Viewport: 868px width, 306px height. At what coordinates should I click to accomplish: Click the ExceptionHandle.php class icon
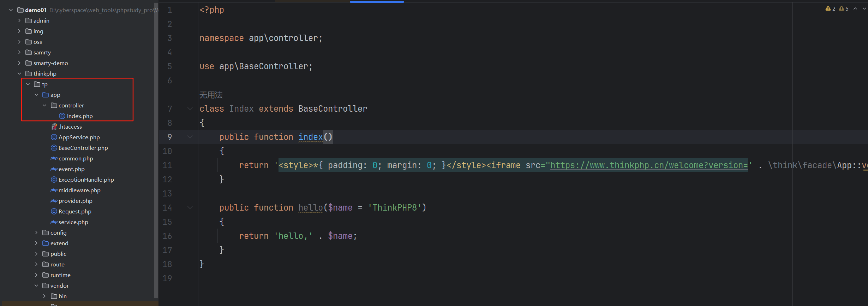coord(54,180)
